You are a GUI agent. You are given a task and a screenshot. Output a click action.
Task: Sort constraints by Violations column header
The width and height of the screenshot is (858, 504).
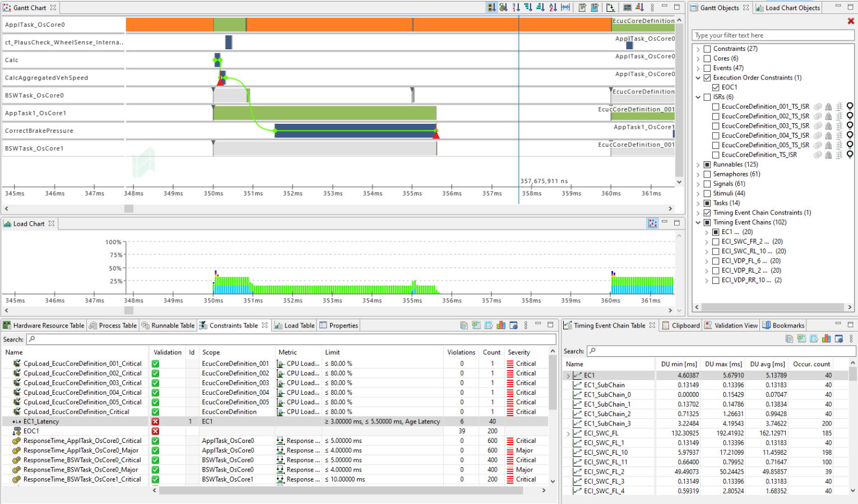pos(461,352)
